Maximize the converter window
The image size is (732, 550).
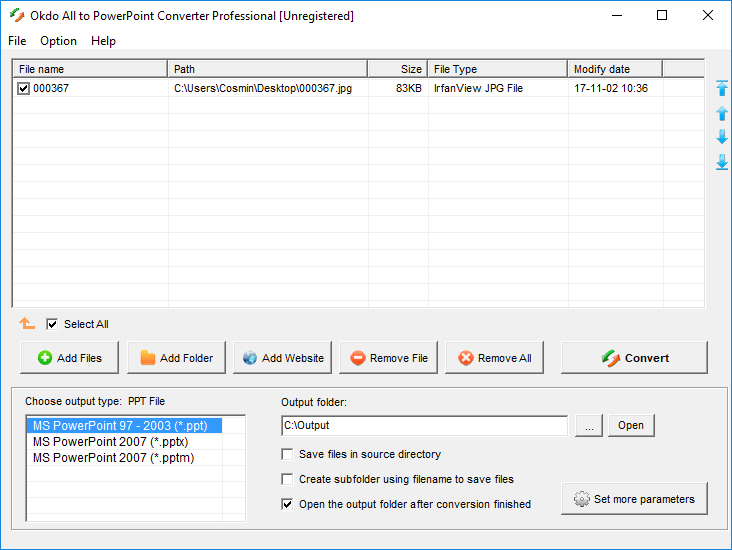point(662,15)
